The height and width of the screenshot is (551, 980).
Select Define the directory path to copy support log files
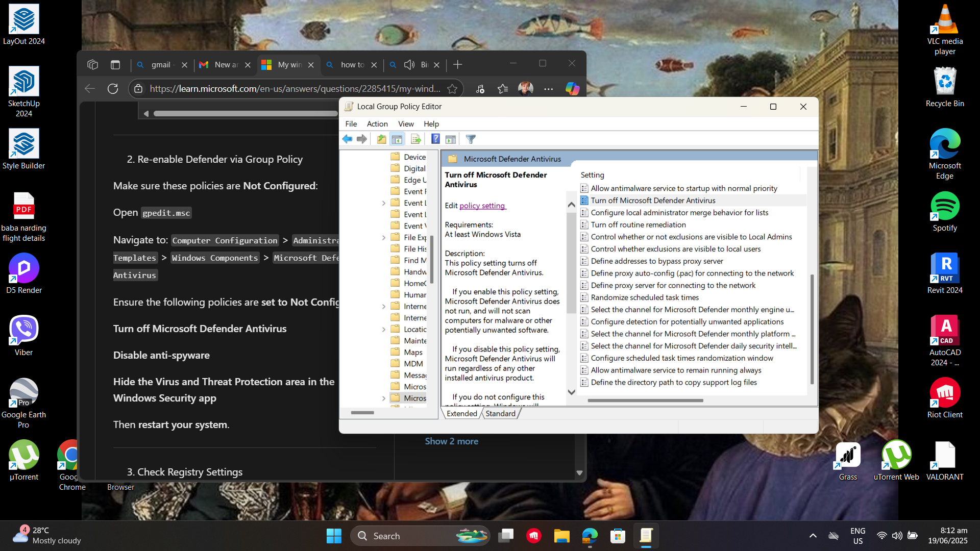(x=674, y=382)
